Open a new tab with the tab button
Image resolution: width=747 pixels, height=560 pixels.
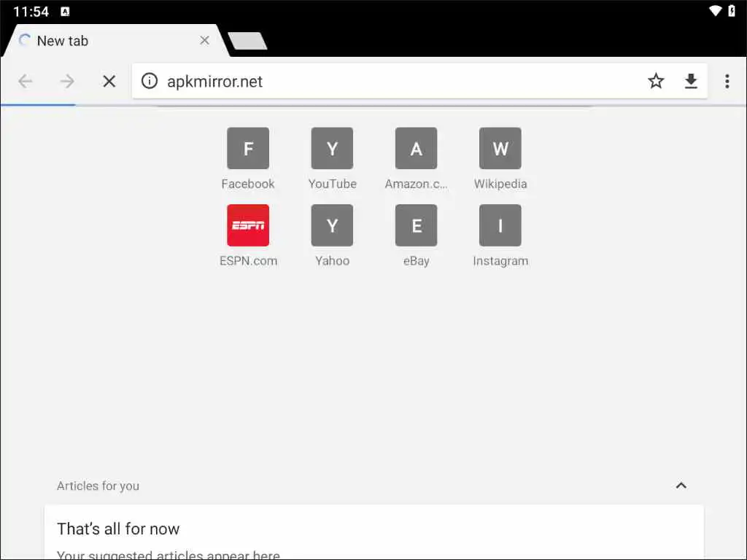tap(247, 41)
